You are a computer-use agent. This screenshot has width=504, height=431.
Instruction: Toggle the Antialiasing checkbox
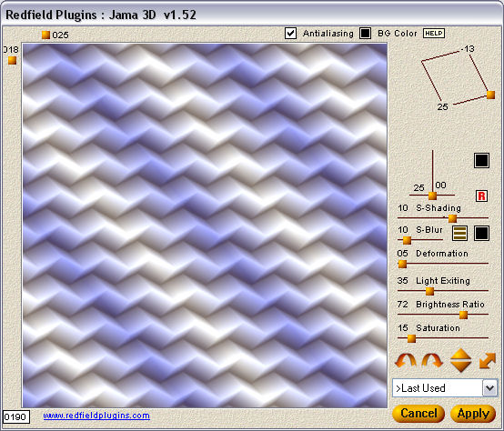tap(290, 34)
